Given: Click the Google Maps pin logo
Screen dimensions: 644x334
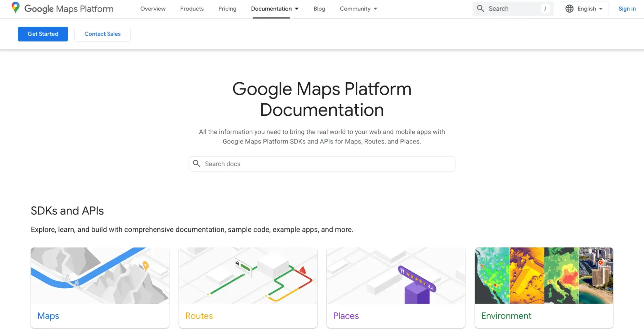Looking at the screenshot, I should [x=15, y=8].
